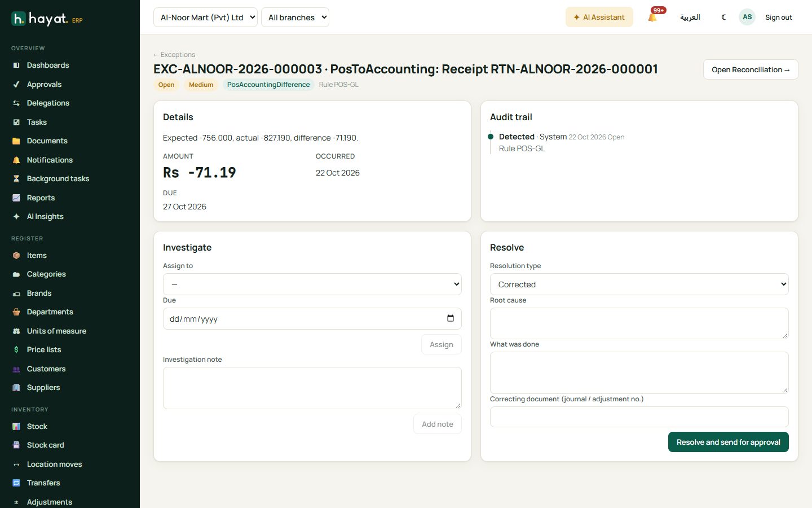The image size is (812, 508).
Task: Click the Sign out link
Action: pos(779,17)
